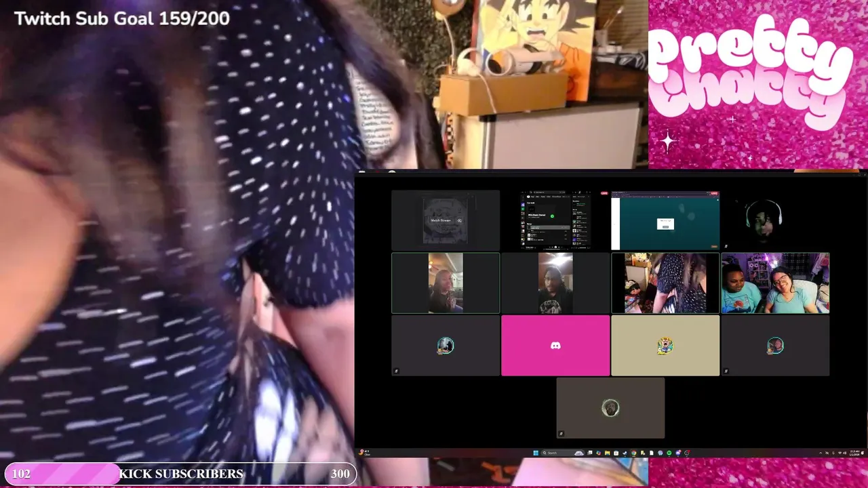Select the pink Discord logo participant tile
This screenshot has width=868, height=488.
(555, 346)
